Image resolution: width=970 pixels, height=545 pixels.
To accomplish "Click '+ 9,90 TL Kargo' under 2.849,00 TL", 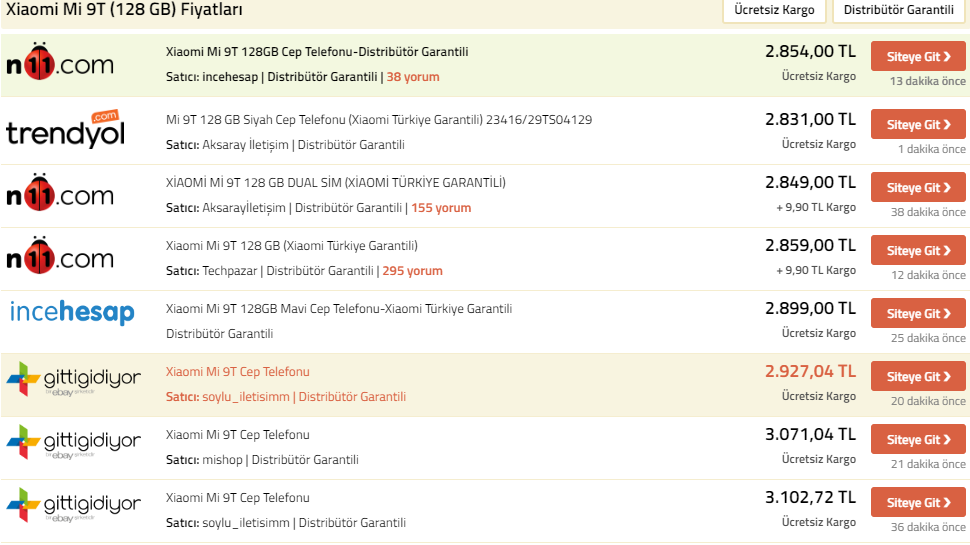I will click(x=816, y=208).
